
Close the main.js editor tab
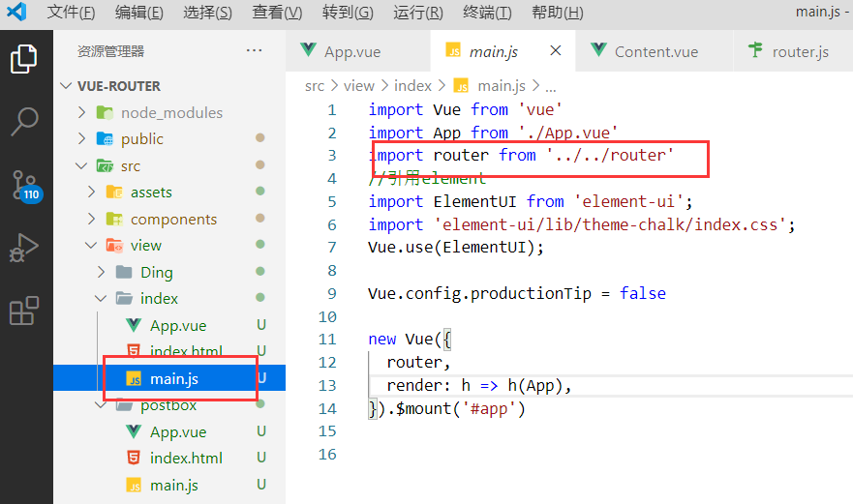point(556,50)
